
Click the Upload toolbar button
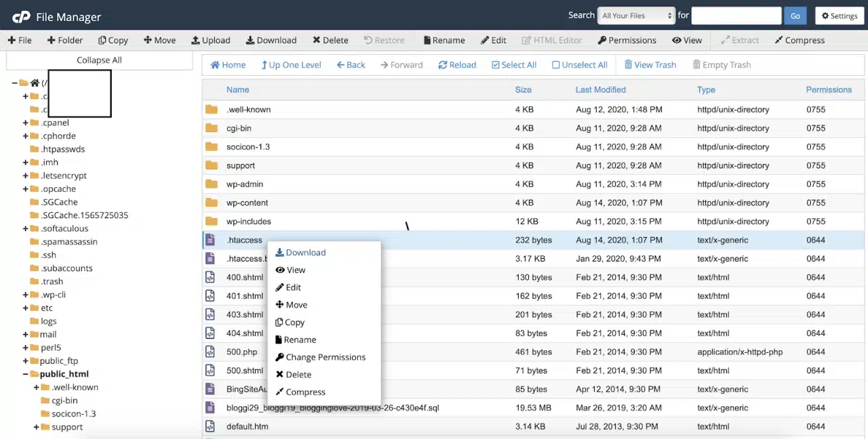pyautogui.click(x=211, y=40)
